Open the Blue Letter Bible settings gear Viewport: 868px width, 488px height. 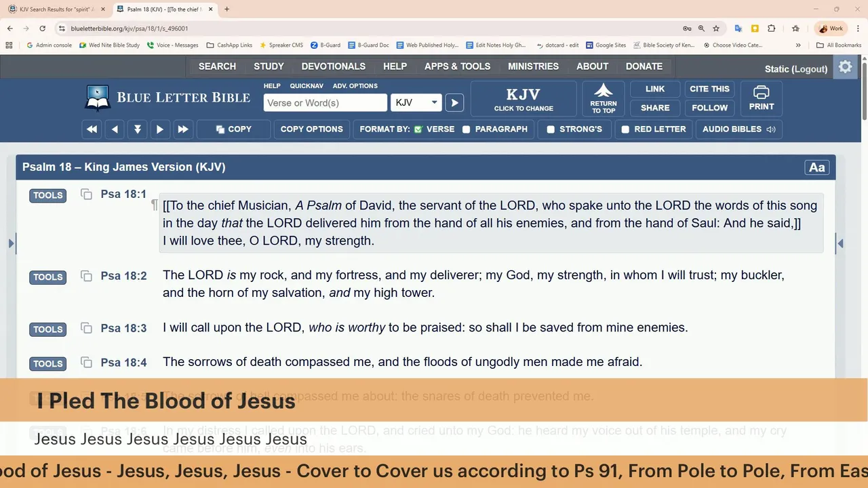845,67
